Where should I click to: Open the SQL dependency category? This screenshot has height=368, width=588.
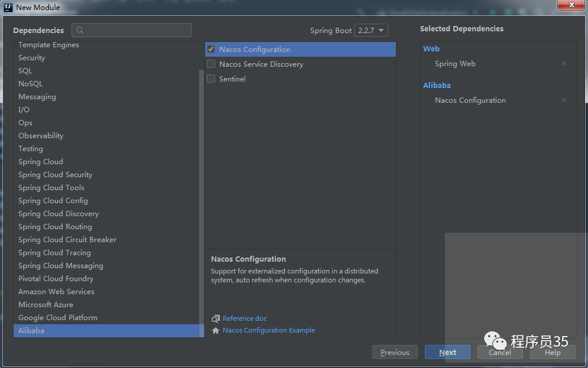106,71
